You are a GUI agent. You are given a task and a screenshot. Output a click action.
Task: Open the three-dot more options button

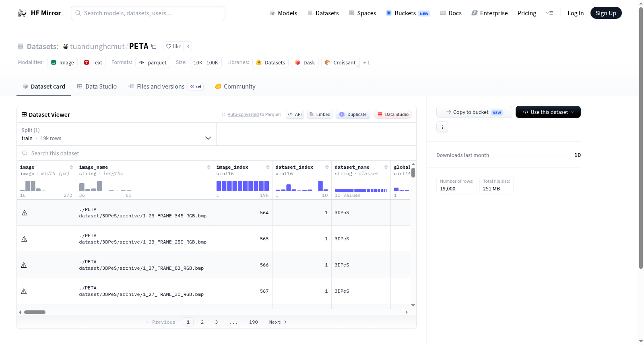442,127
